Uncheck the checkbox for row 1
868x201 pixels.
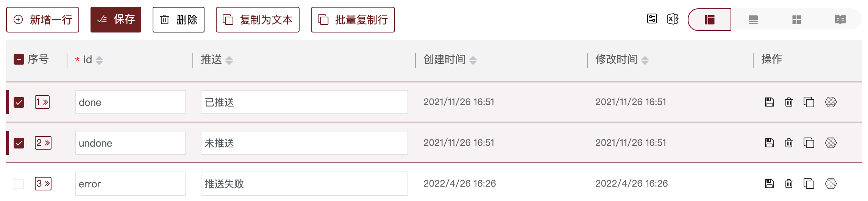click(x=19, y=102)
